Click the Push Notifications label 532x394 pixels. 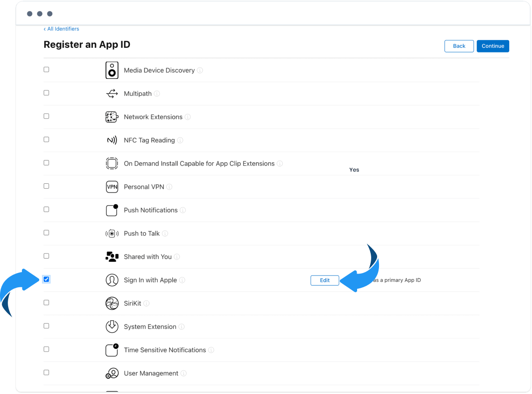[151, 210]
